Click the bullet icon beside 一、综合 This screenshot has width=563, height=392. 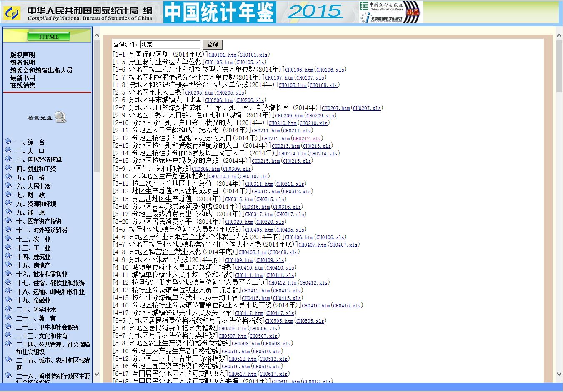[x=8, y=141]
